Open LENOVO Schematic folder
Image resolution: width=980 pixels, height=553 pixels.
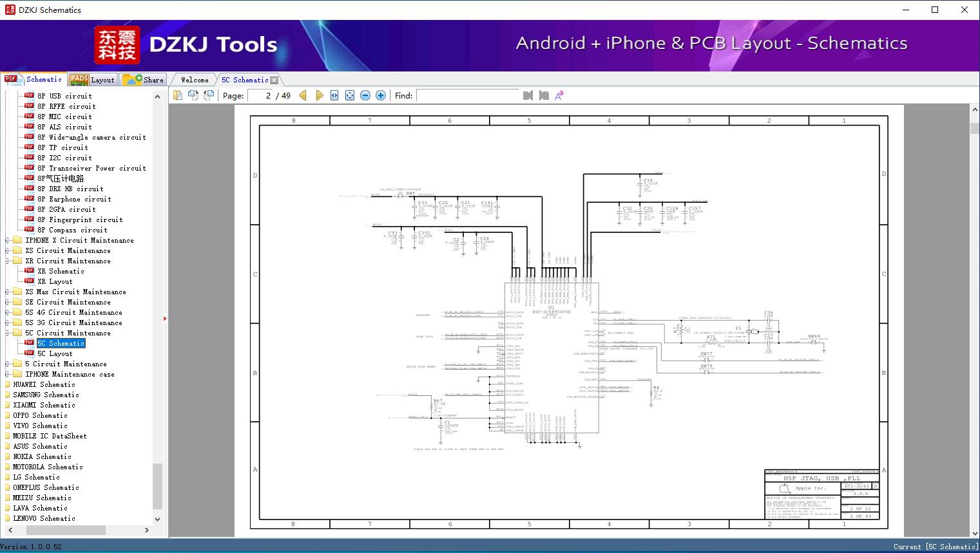(44, 518)
